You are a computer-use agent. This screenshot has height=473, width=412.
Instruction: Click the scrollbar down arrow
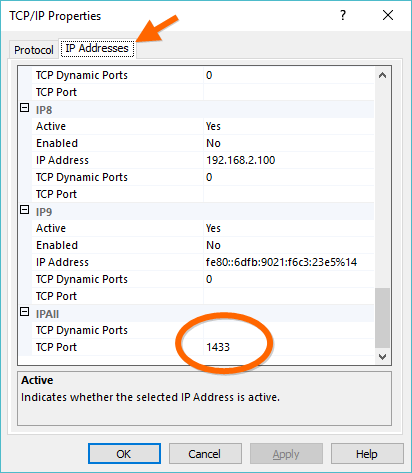[x=382, y=357]
